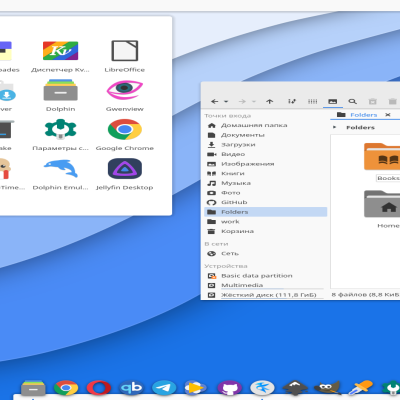Select the orange Books folder thumbnail
This screenshot has height=400, width=400.
pos(382,157)
